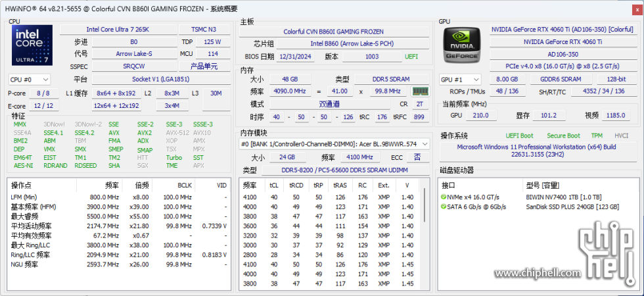Click the E-core count 12 / 12
644x296 pixels.
pyautogui.click(x=43, y=106)
